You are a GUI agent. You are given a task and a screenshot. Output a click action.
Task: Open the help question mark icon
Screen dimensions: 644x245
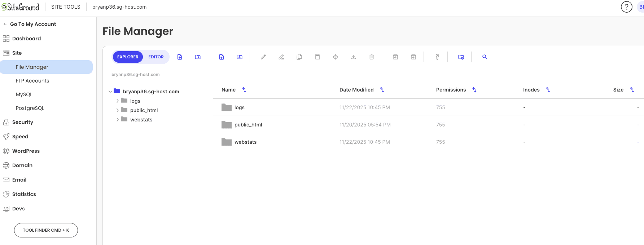pyautogui.click(x=626, y=7)
